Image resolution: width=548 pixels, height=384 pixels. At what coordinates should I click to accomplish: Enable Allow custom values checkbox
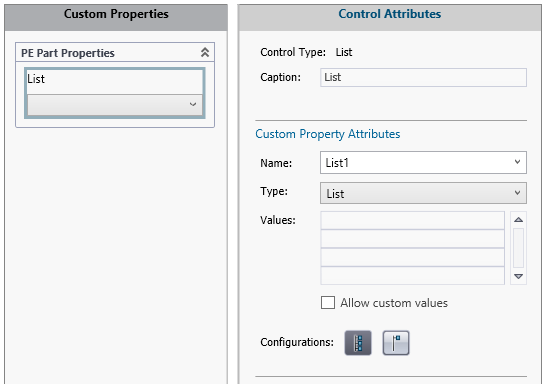[328, 303]
